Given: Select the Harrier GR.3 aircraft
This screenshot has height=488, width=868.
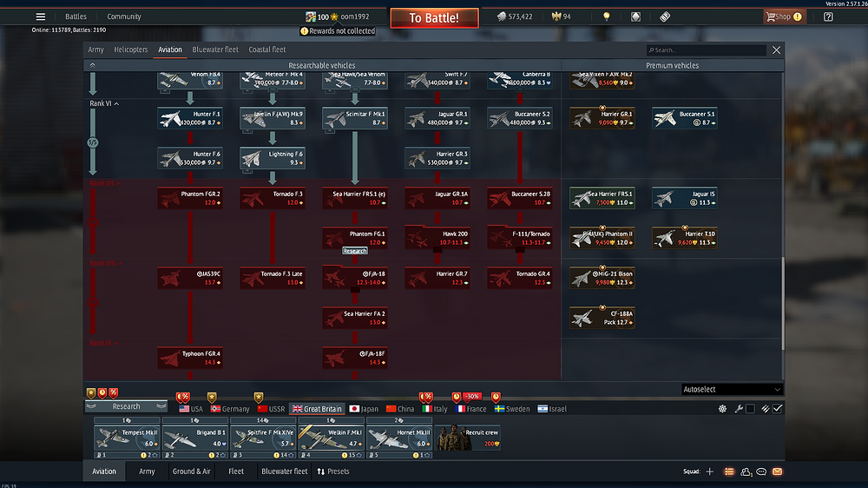Looking at the screenshot, I should (x=437, y=158).
